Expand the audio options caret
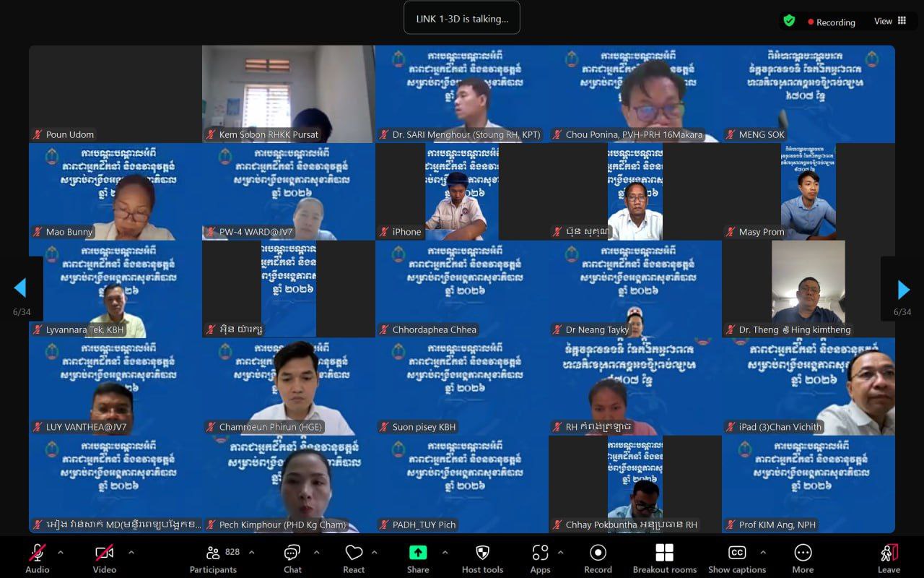Screen dimensions: 924x578 click(61, 553)
